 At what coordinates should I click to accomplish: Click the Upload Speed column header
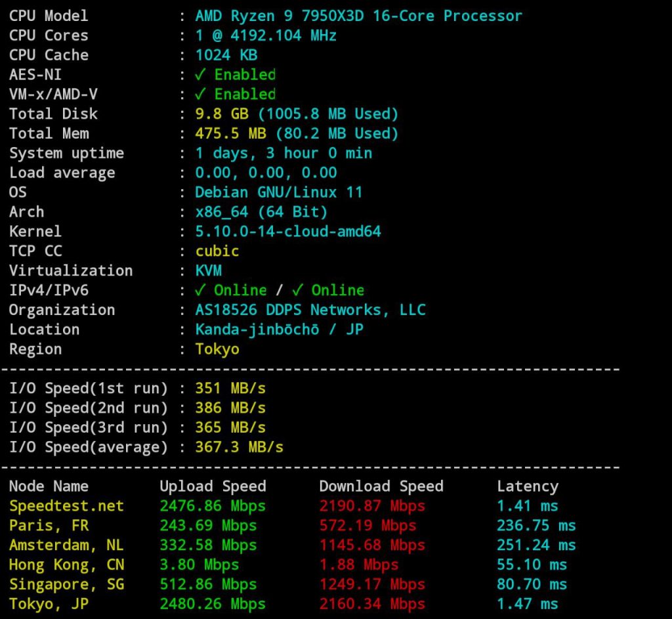[x=213, y=486]
